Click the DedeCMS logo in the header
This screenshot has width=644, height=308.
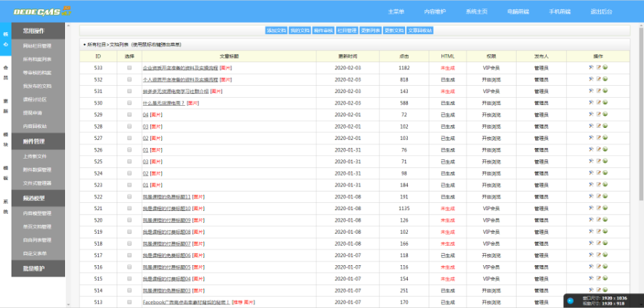(36, 12)
